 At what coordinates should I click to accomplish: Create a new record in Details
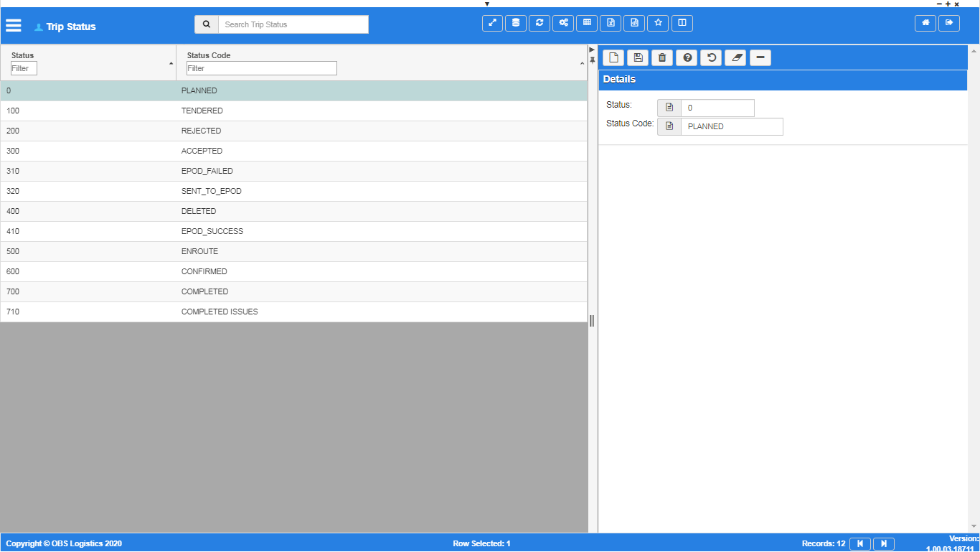613,57
